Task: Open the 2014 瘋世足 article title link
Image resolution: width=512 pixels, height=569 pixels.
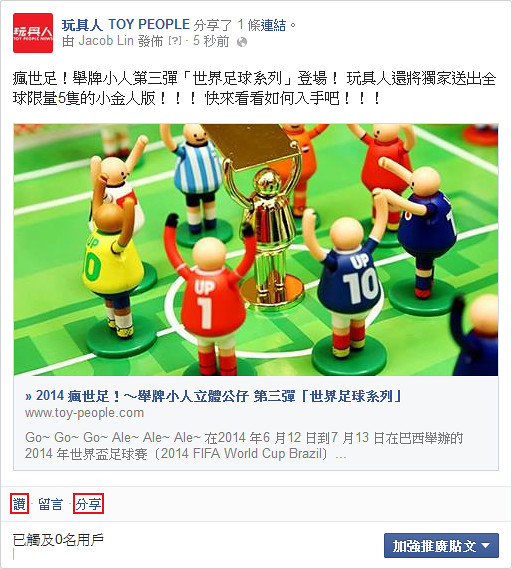Action: pos(213,396)
